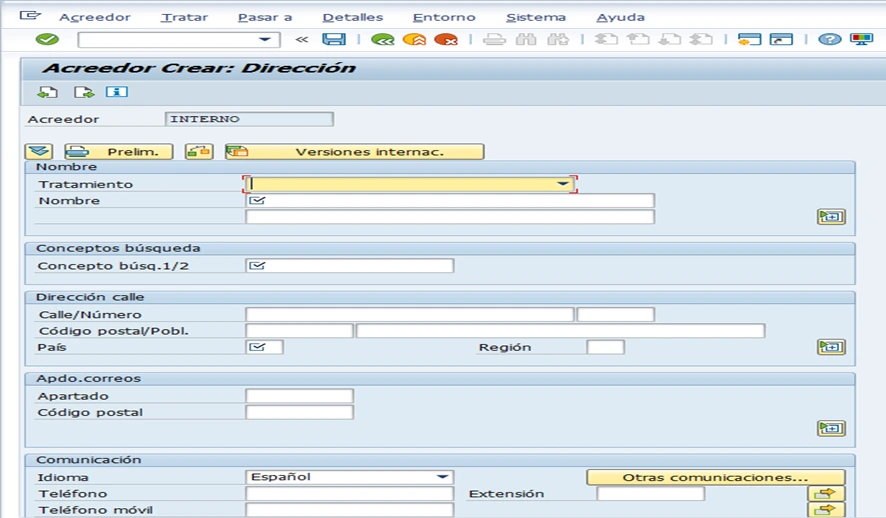
Task: Click the Extensión input field
Action: pos(650,493)
